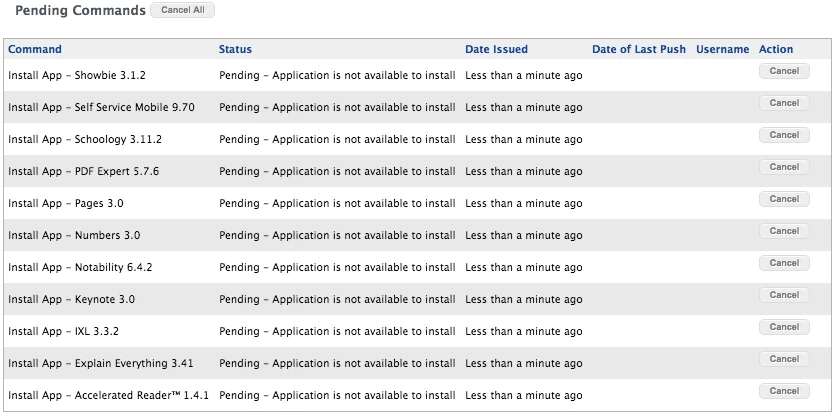This screenshot has width=838, height=418.
Task: Select 'Install App – Schoology 3.11.2' text
Action: pos(85,140)
